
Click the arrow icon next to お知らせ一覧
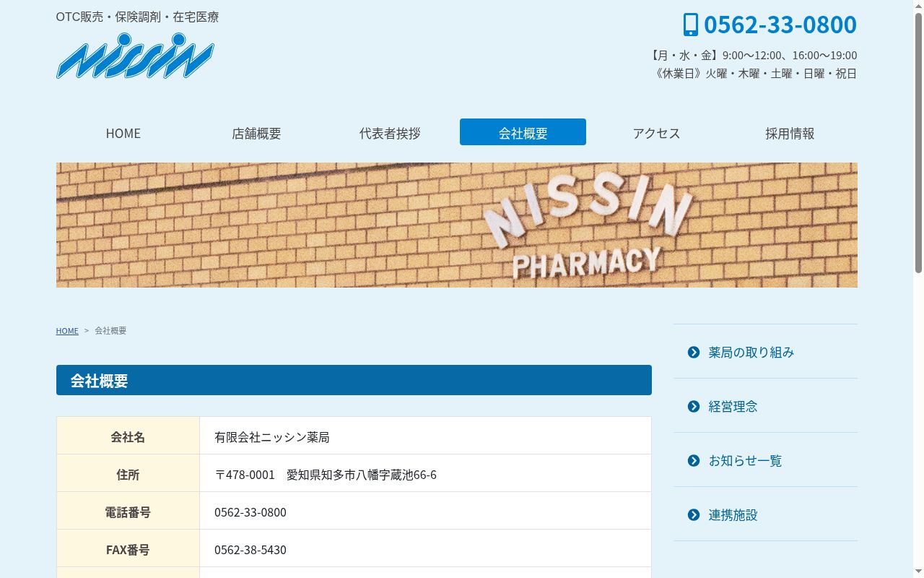point(694,460)
